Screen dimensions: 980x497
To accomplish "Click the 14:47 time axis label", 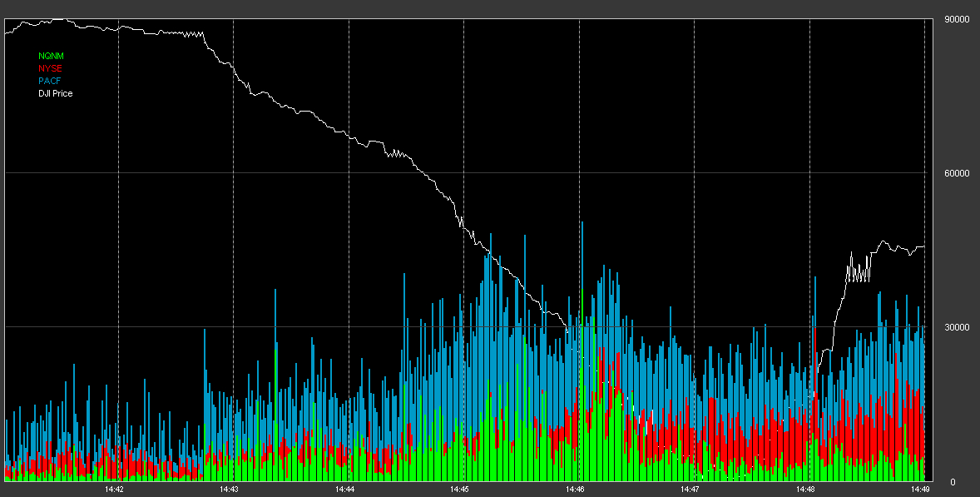I will (689, 490).
